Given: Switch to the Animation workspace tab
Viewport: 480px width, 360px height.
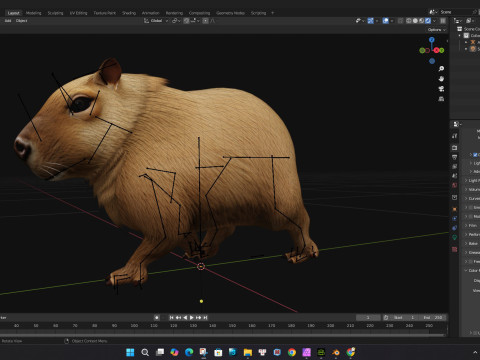Looking at the screenshot, I should tap(151, 13).
